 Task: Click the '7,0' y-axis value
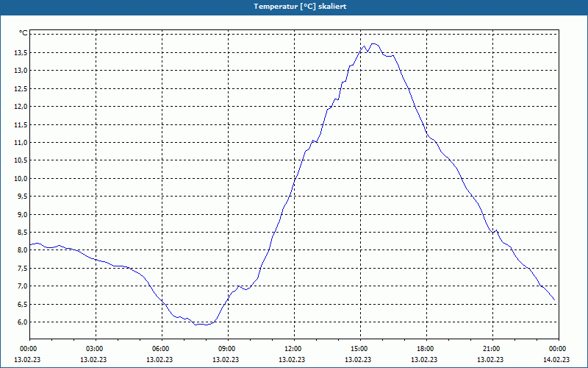tap(22, 286)
